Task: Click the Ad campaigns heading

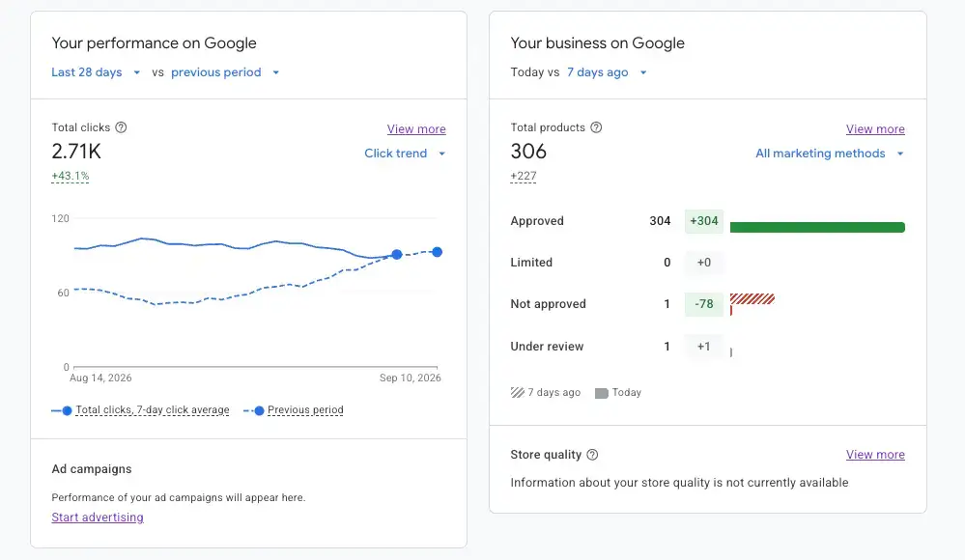Action: tap(92, 469)
